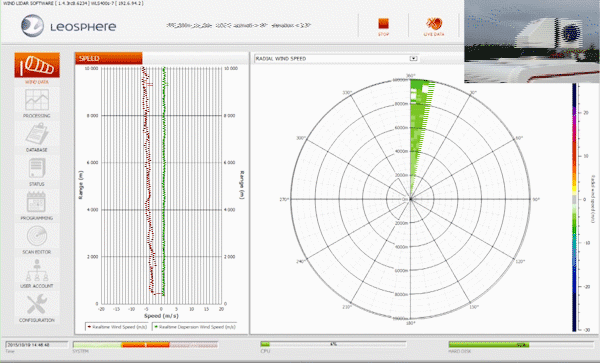Open the Status document icon
Viewport: 600px width, 363px height.
coord(37,168)
